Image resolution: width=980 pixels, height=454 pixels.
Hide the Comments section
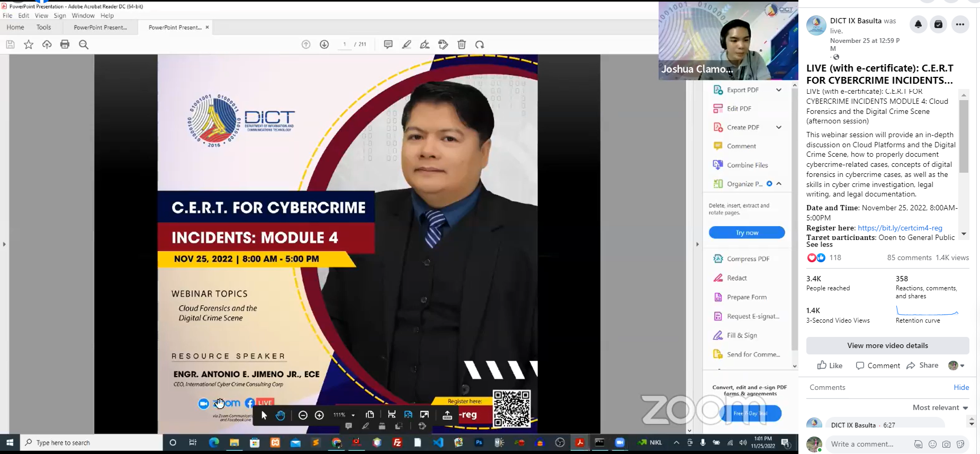(x=961, y=387)
